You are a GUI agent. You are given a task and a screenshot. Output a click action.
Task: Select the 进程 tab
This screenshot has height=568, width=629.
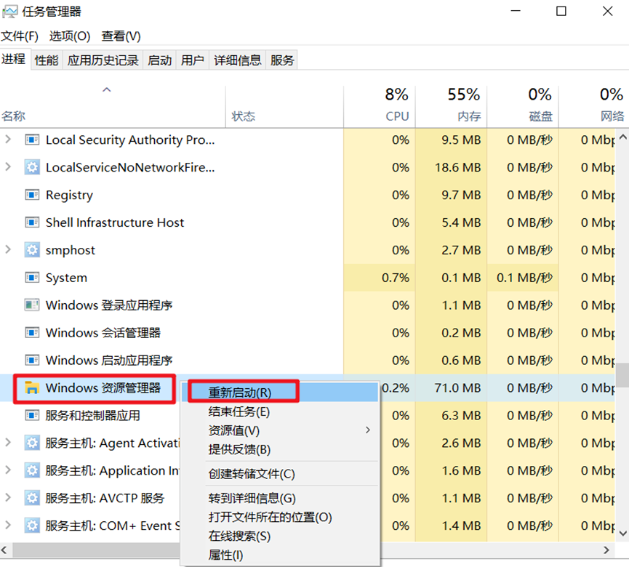[14, 59]
